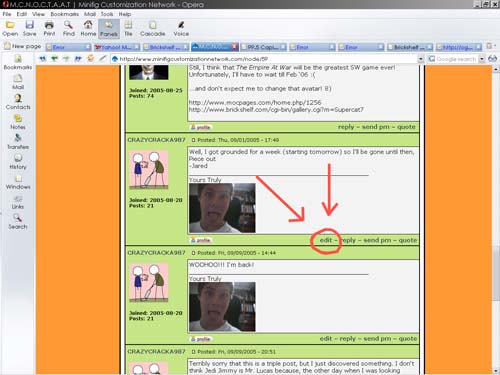Click the Tile windows toolbar icon
This screenshot has width=500, height=375.
(128, 28)
